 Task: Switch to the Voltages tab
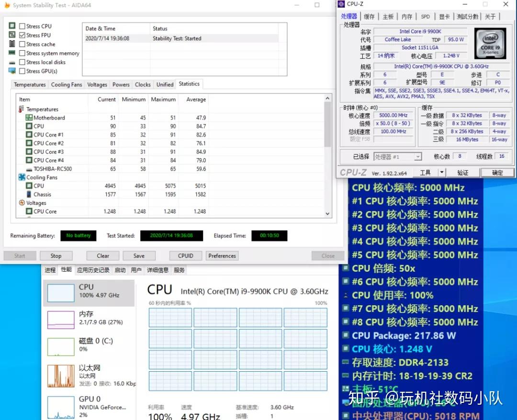[x=97, y=85]
